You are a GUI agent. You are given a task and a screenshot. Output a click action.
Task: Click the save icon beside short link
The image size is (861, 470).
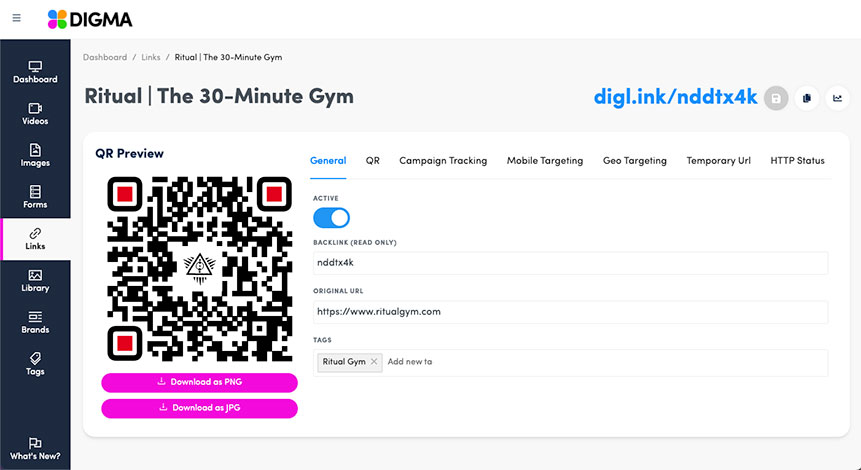[776, 98]
